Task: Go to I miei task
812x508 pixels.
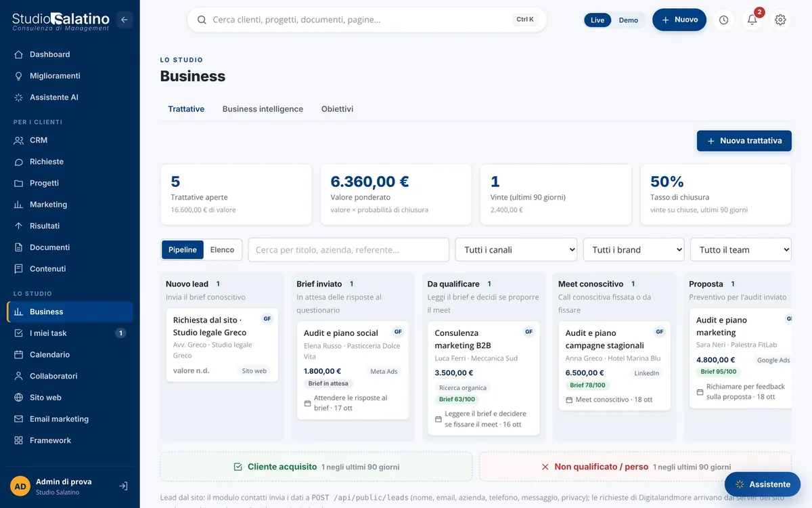Action: 70,333
